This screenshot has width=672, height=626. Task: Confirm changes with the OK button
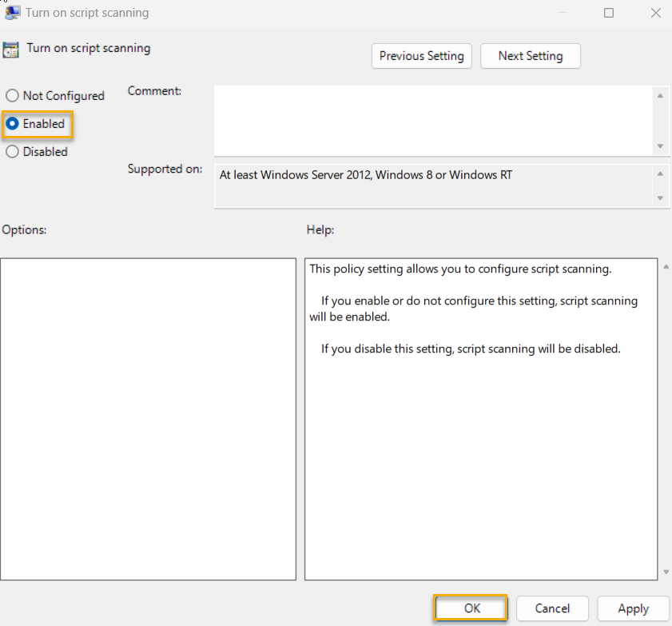[470, 608]
